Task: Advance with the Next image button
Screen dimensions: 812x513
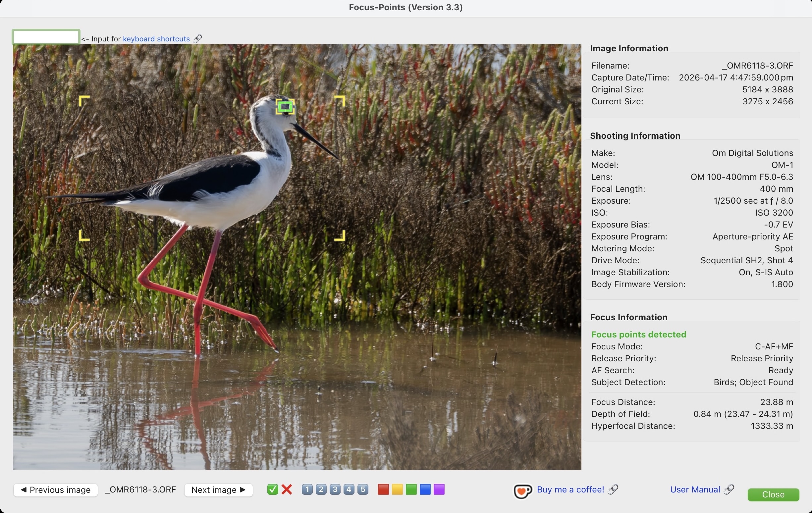Action: tap(218, 490)
